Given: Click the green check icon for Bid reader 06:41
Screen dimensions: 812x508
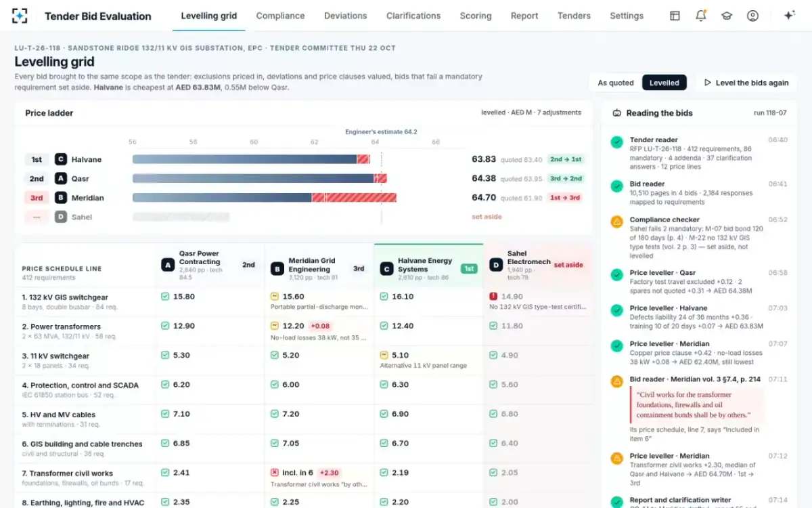Looking at the screenshot, I should coord(616,186).
